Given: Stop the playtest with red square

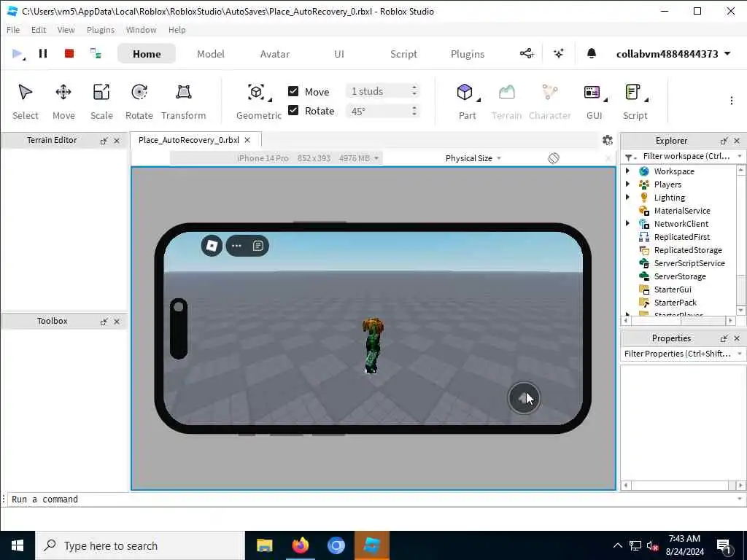Looking at the screenshot, I should (69, 53).
